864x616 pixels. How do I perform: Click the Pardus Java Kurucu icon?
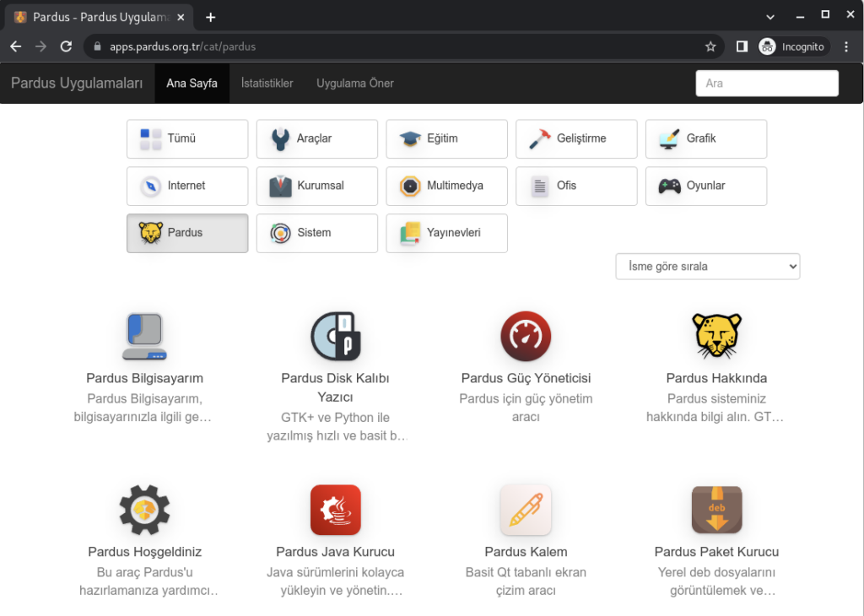point(336,510)
